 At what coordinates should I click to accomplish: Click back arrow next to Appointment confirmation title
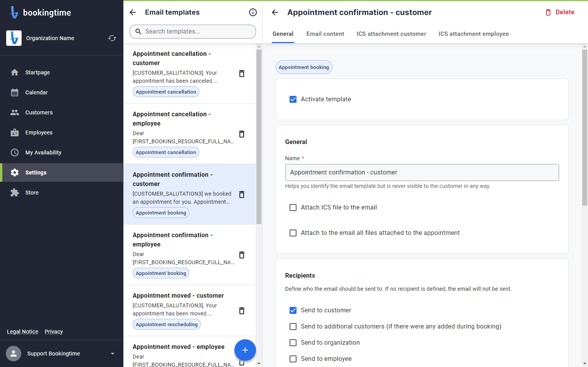point(275,12)
